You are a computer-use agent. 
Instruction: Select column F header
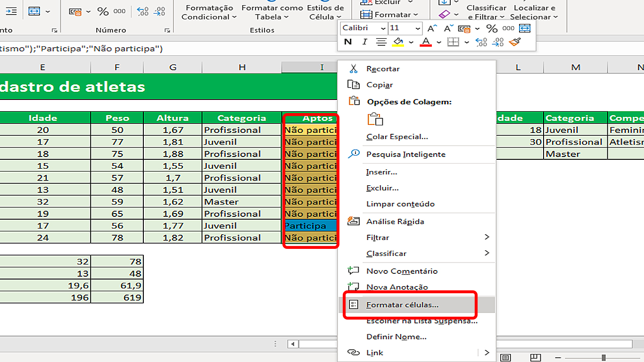click(117, 67)
